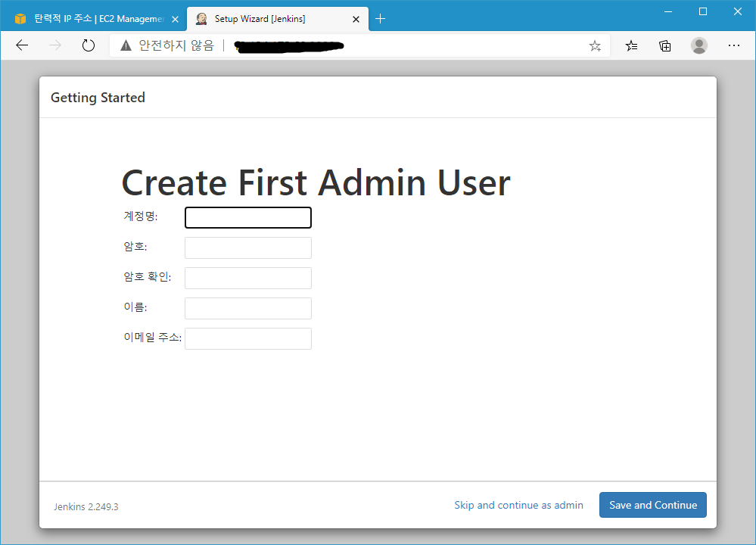Close the browser window

click(x=738, y=11)
